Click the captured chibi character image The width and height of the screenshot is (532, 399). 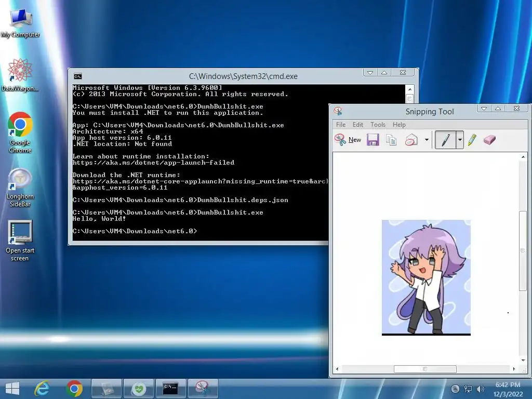tap(426, 277)
